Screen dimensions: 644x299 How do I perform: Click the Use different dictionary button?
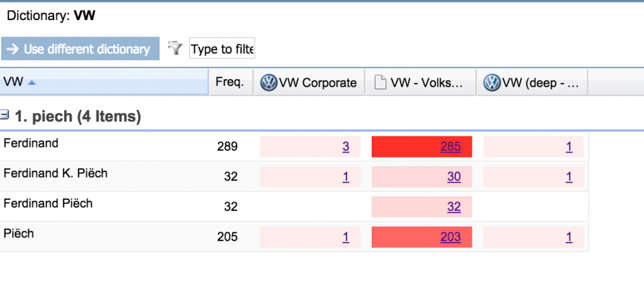click(x=80, y=49)
